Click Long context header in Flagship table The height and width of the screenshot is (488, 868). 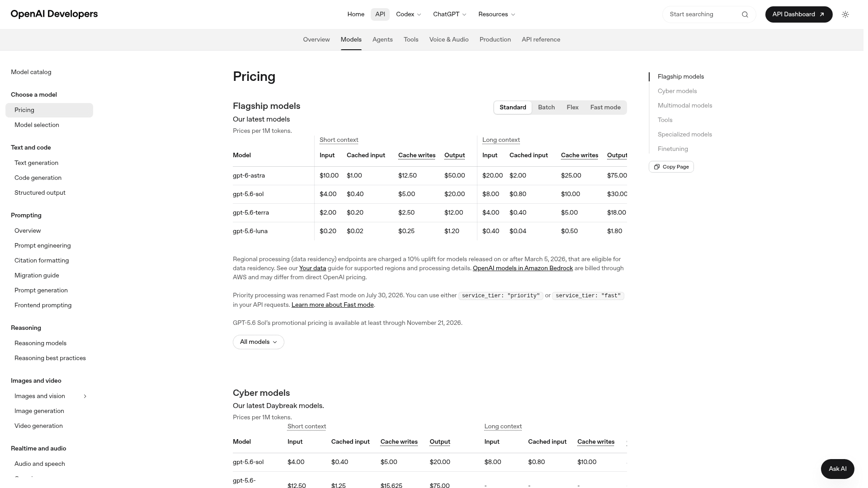[501, 140]
